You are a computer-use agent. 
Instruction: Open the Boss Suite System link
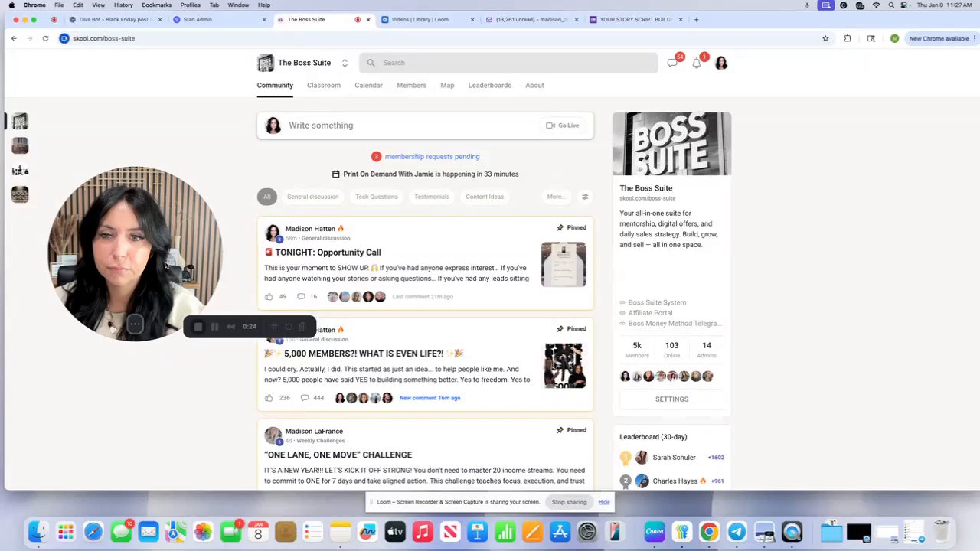pos(657,302)
